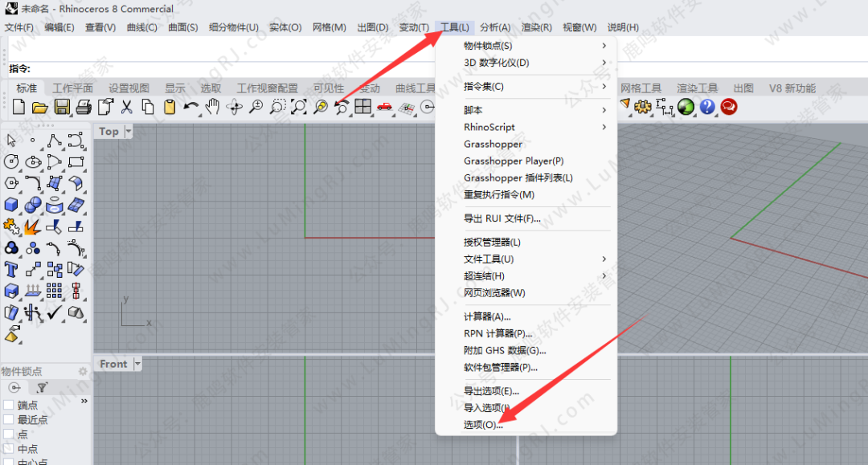The width and height of the screenshot is (868, 465).
Task: Select the Text object T tool
Action: pyautogui.click(x=11, y=269)
